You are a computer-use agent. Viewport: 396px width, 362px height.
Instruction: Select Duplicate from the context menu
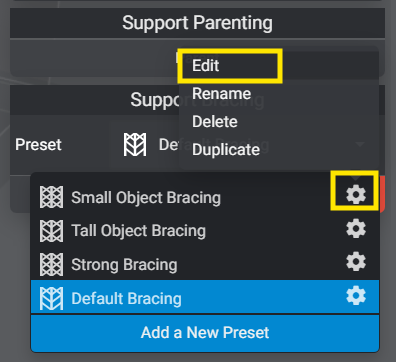point(226,150)
